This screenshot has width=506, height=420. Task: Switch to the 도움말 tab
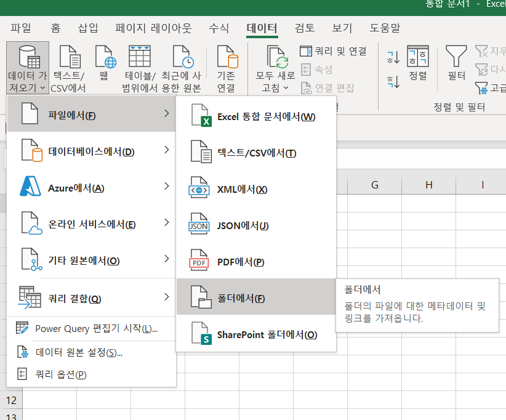coord(385,28)
